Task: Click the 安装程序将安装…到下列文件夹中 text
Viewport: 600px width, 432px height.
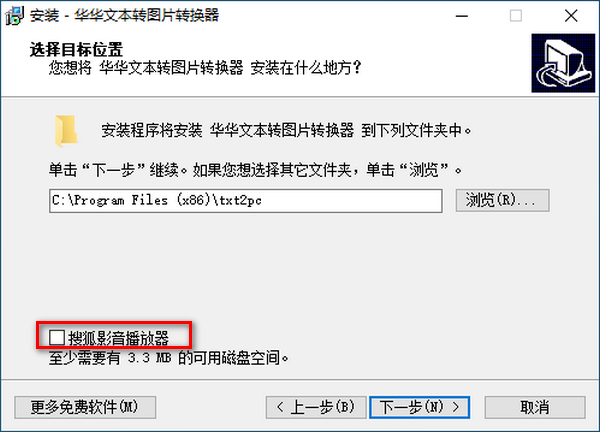Action: coord(286,130)
